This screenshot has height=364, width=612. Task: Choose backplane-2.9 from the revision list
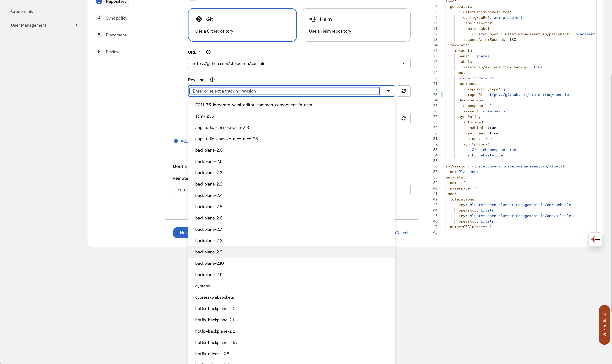tap(209, 252)
